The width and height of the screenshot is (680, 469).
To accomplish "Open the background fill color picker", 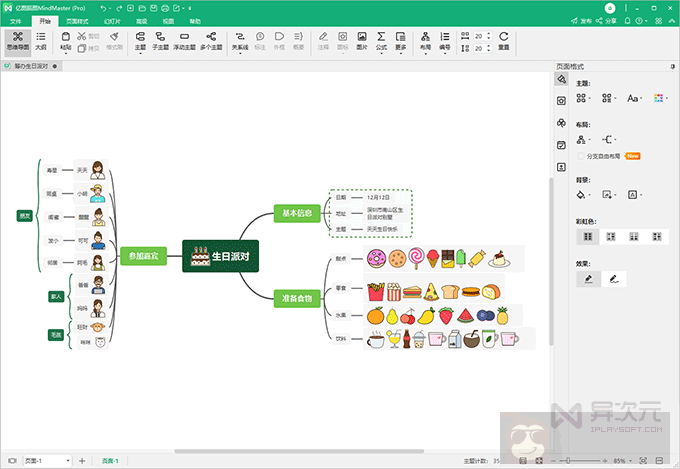I will coord(583,194).
